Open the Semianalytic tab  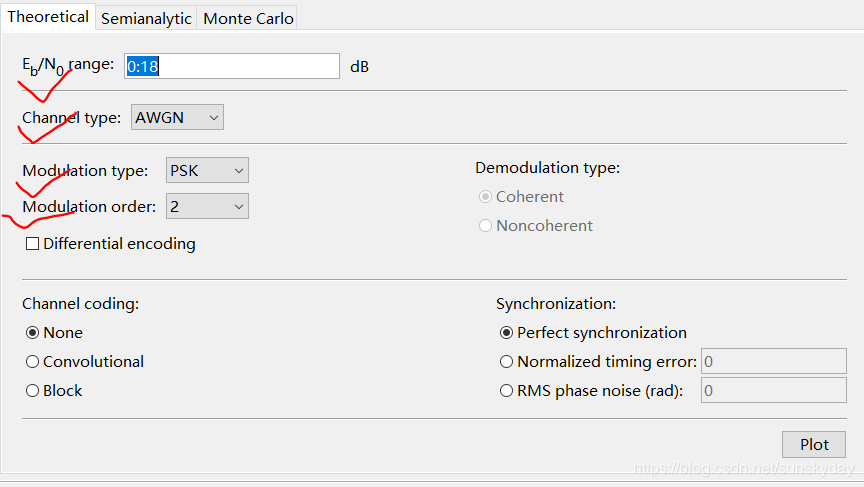(x=146, y=18)
